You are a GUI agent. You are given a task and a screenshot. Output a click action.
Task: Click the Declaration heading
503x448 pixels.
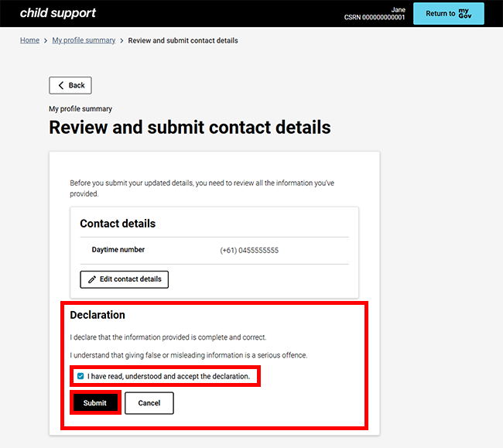click(98, 315)
